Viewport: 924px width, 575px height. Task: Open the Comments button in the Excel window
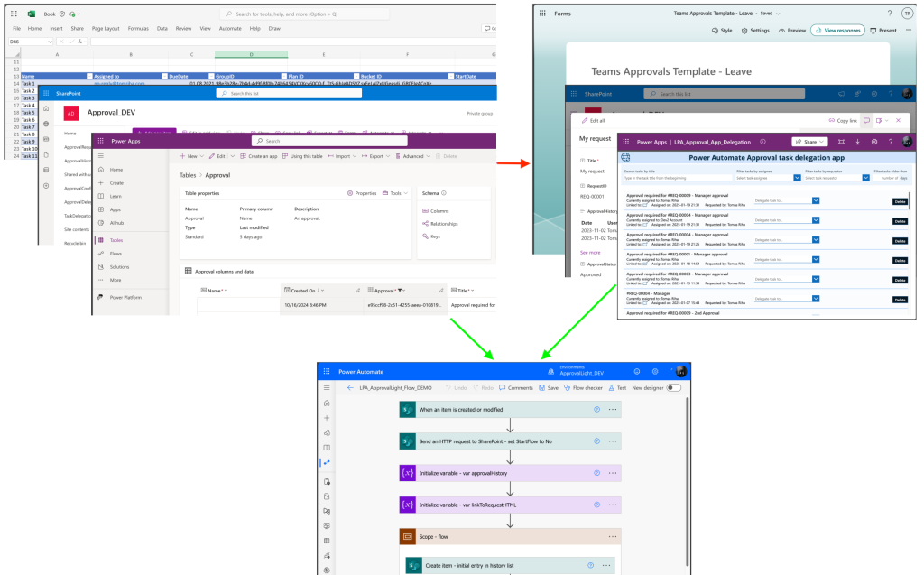489,28
